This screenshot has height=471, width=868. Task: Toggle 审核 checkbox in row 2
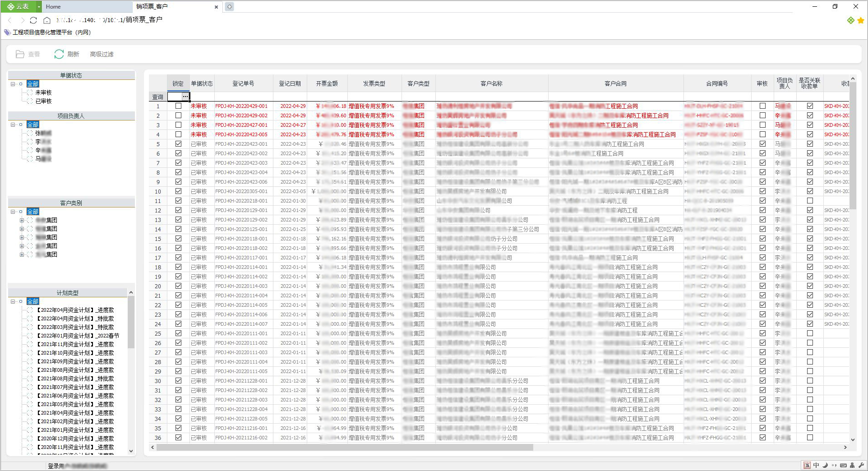[x=762, y=115]
